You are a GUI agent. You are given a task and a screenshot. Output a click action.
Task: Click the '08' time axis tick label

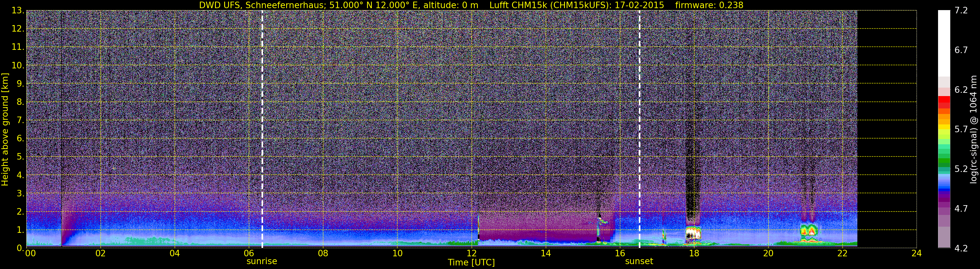323,253
